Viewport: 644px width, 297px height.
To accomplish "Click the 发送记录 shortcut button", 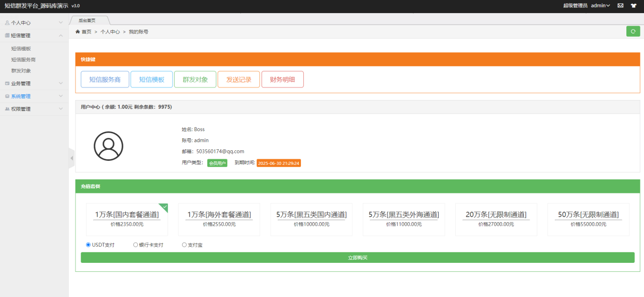I will click(238, 79).
